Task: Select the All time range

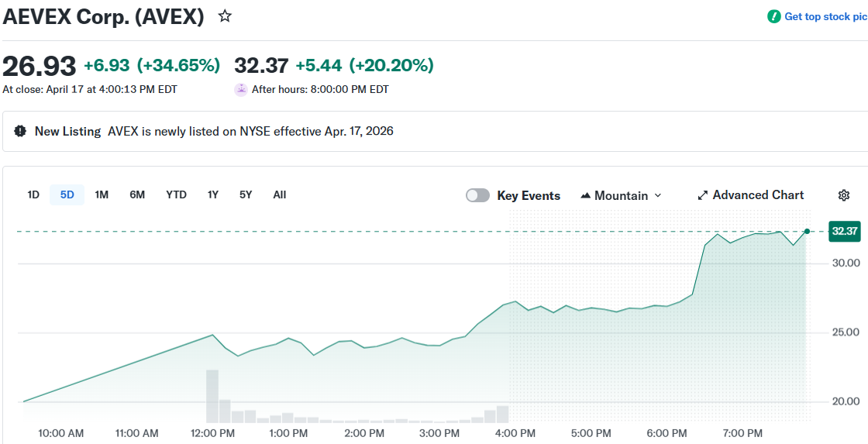Action: click(x=280, y=194)
